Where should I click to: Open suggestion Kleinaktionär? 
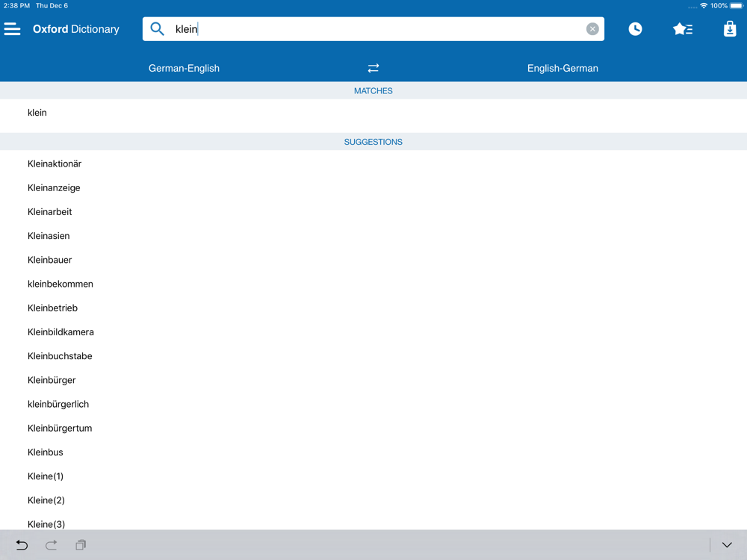[373, 164]
